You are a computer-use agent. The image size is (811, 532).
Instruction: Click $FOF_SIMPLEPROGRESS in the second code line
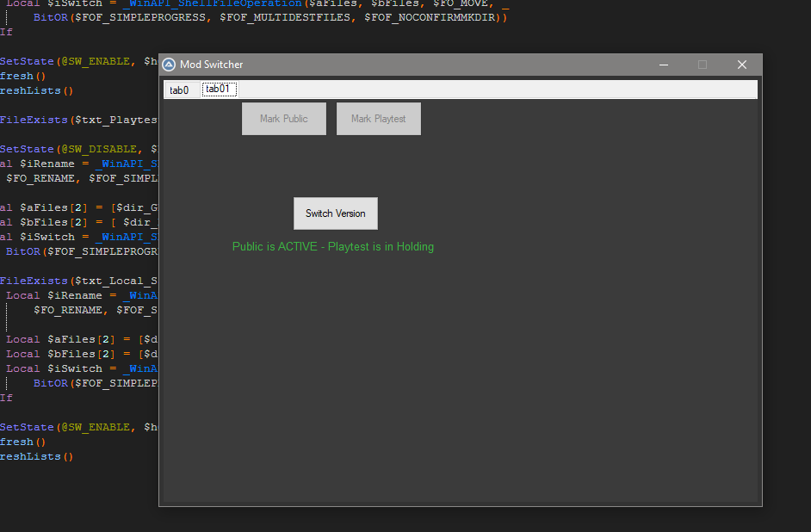coord(140,17)
